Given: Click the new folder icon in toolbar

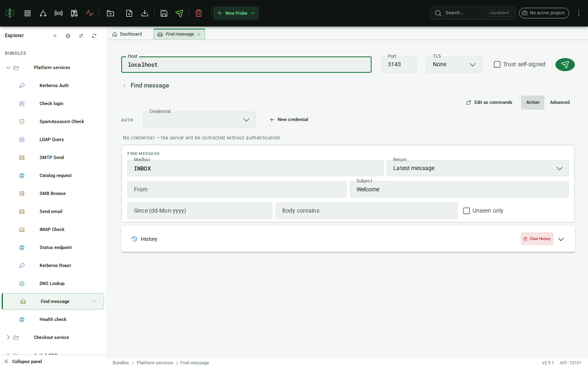Looking at the screenshot, I should tap(110, 13).
